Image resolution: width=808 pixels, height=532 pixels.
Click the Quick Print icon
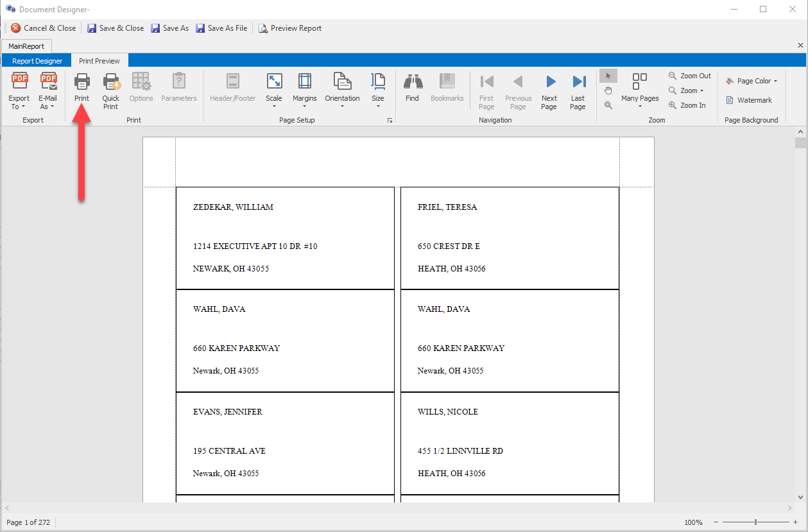111,82
